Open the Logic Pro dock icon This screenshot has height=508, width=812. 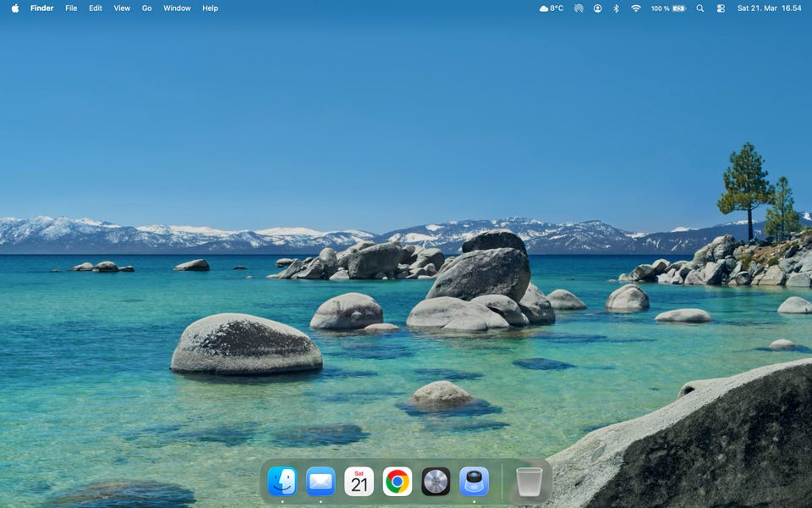(436, 482)
